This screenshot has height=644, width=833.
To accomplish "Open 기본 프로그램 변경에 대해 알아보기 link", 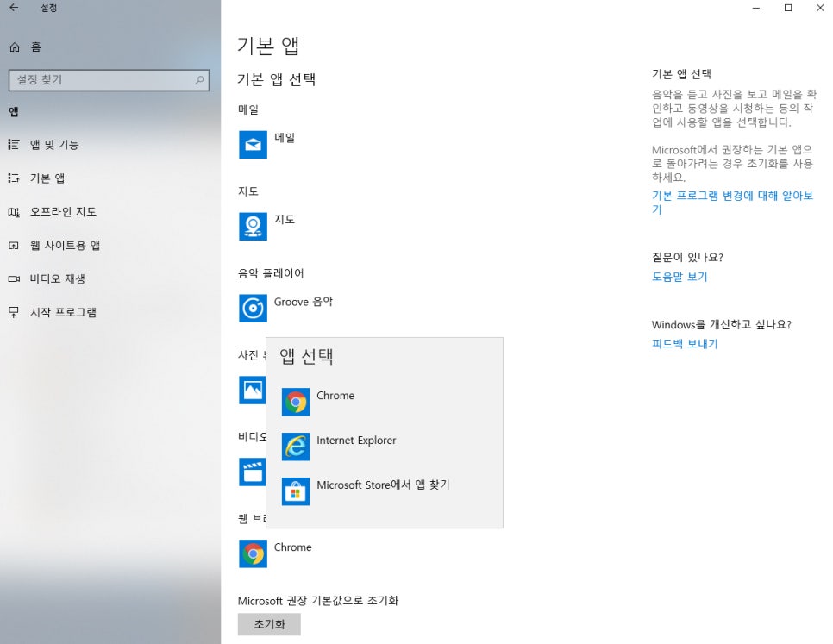I will [x=732, y=203].
